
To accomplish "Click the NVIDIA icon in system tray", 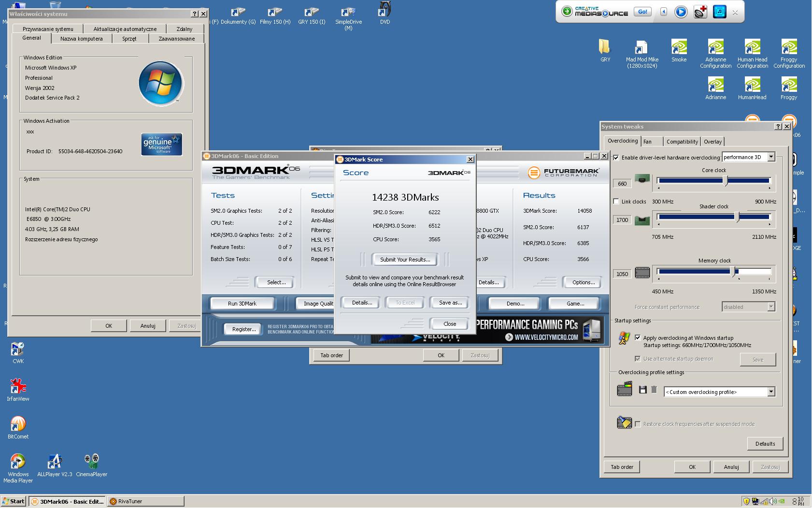I will [782, 501].
